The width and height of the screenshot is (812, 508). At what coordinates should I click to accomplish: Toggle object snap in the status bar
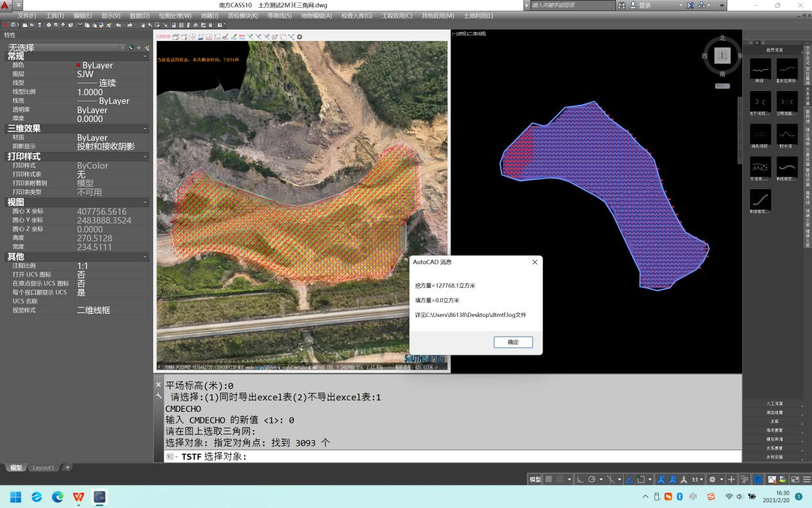tap(640, 479)
